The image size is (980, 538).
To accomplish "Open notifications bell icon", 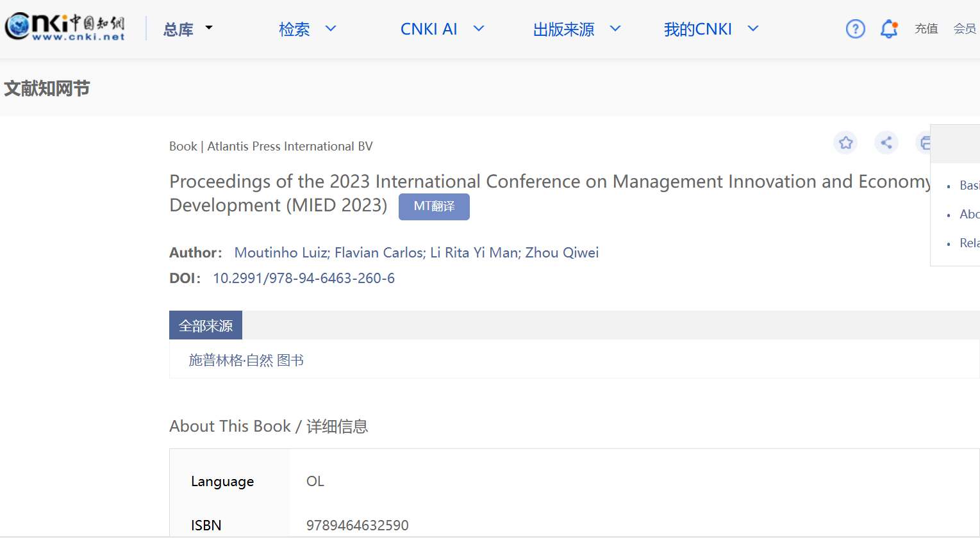I will [x=888, y=29].
